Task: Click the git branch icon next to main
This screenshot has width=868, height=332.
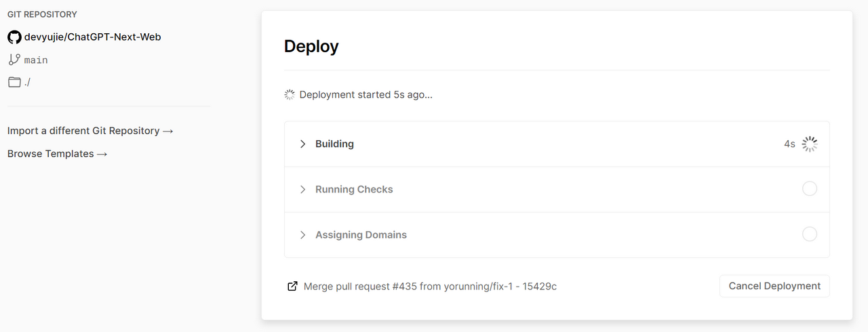Action: coord(14,60)
